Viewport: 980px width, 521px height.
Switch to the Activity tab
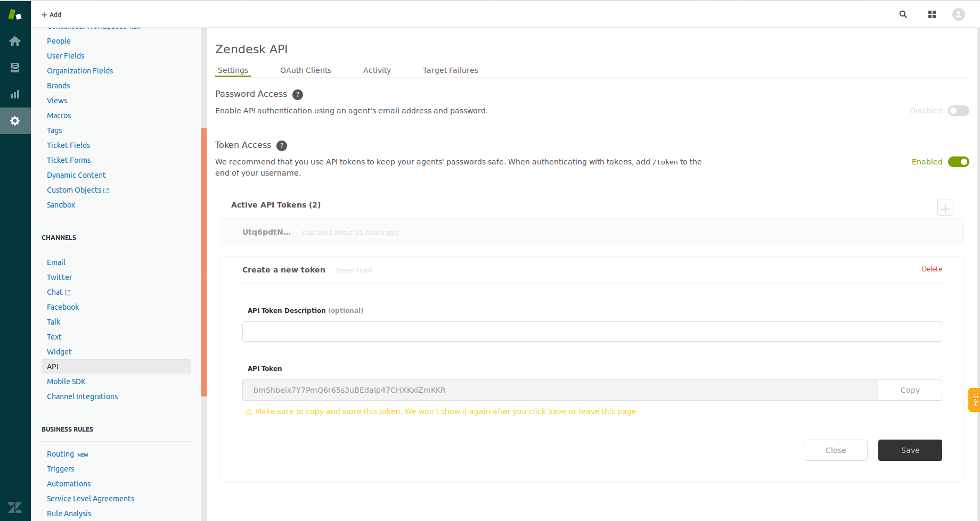[x=377, y=70]
